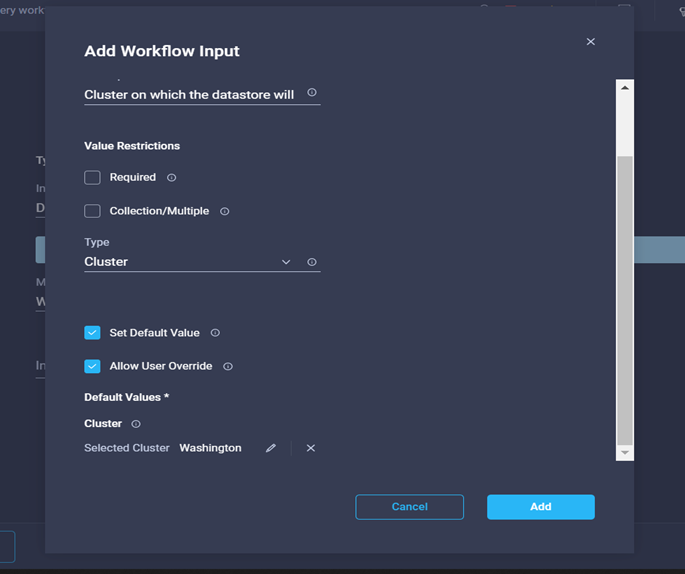
Task: Click the edit pencil icon for Selected Cluster
Action: [x=270, y=448]
